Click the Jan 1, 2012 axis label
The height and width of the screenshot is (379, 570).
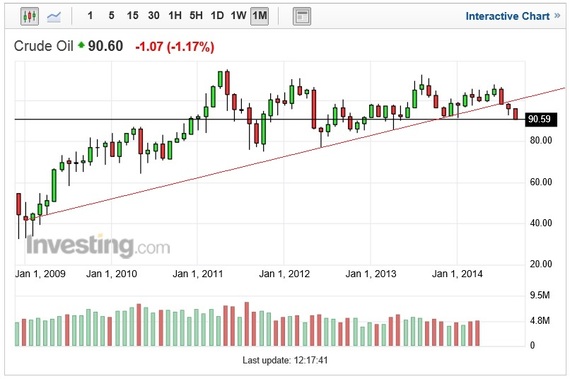284,274
